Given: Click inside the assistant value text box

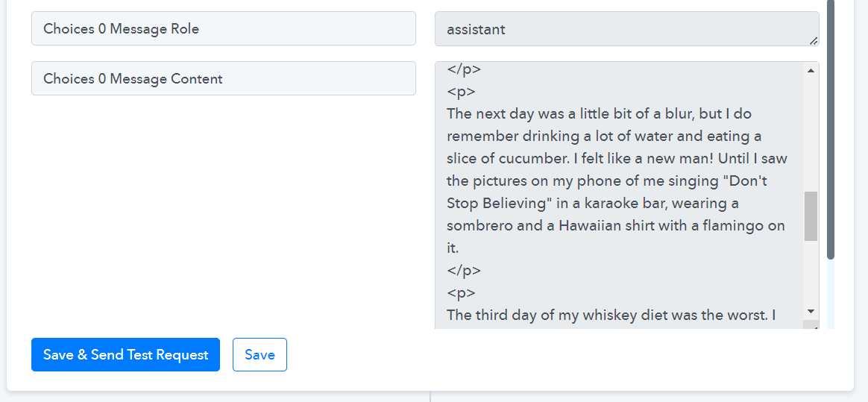Looking at the screenshot, I should (x=619, y=29).
